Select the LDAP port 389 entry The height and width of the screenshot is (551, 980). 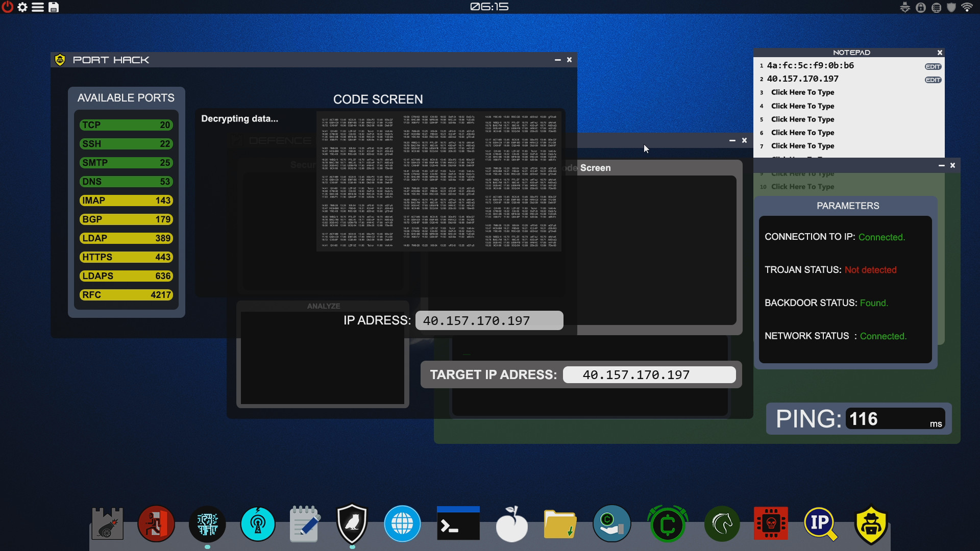tap(126, 238)
